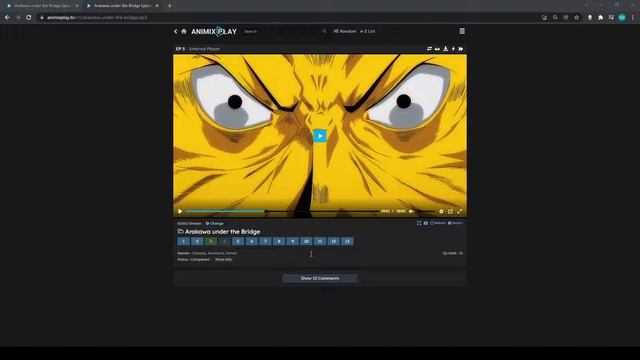Screen dimensions: 640x360
Task: Open browser three-dot menu
Action: pyautogui.click(x=633, y=18)
